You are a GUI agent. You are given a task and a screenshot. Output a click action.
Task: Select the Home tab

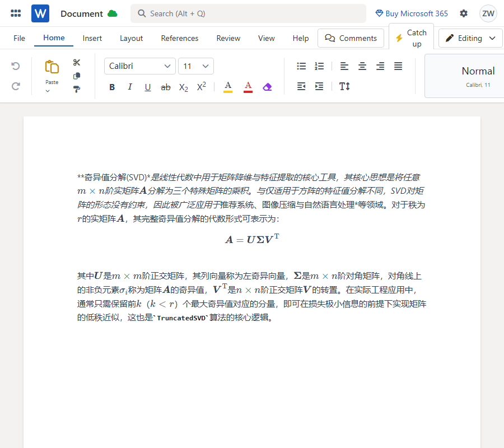click(54, 38)
